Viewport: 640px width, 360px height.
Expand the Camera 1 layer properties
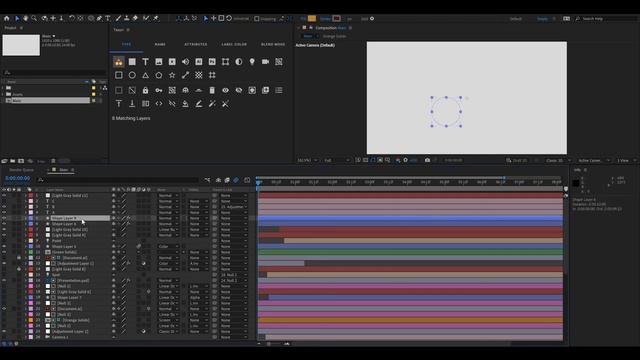(26, 337)
